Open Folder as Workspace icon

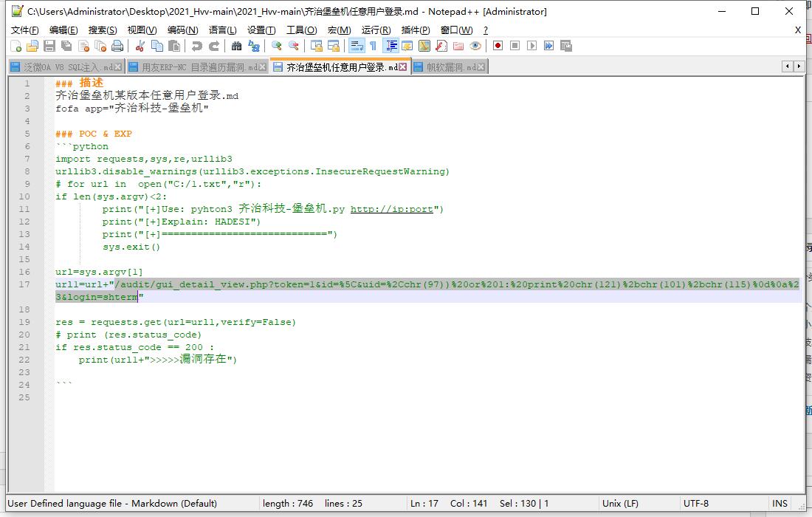tap(458, 46)
